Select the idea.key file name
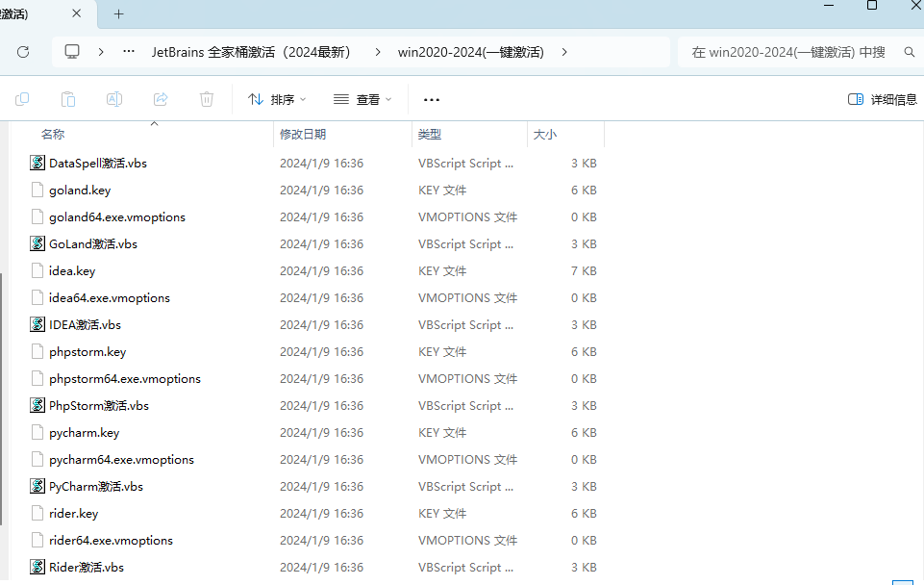 pyautogui.click(x=72, y=270)
